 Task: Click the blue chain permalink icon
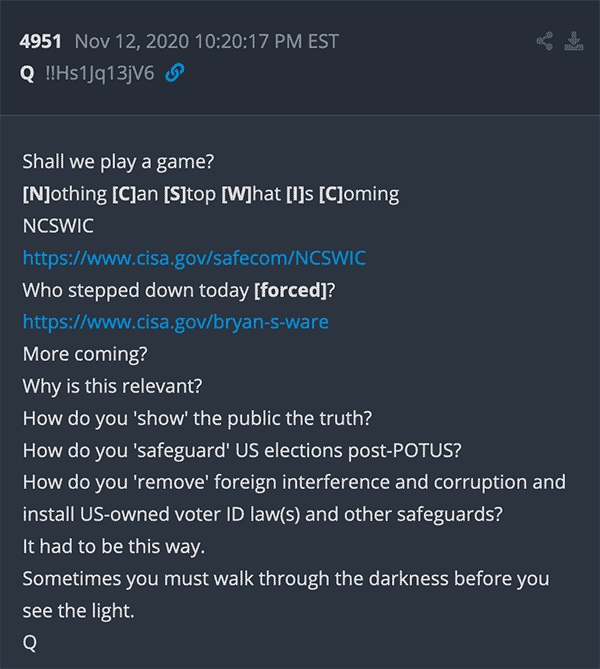175,73
